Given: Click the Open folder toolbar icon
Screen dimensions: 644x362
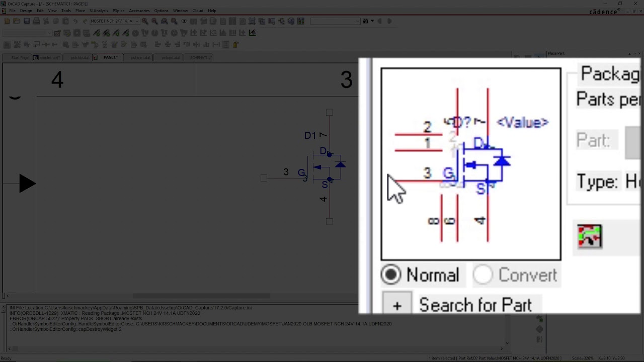Looking at the screenshot, I should [x=17, y=21].
